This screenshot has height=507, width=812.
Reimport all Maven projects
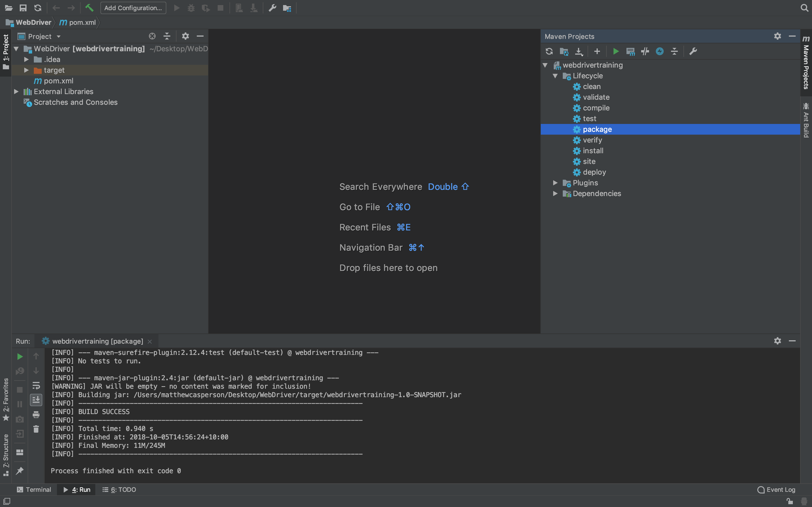click(549, 51)
